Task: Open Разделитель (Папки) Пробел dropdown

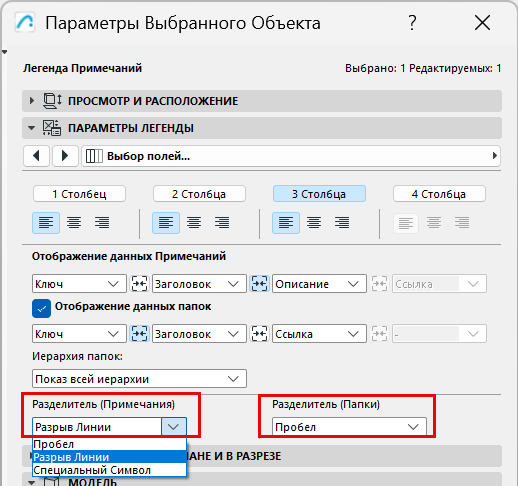Action: pos(349,427)
